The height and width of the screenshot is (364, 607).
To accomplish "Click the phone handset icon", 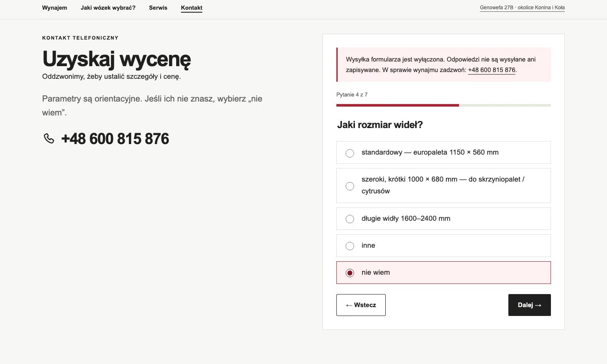I will click(x=49, y=139).
